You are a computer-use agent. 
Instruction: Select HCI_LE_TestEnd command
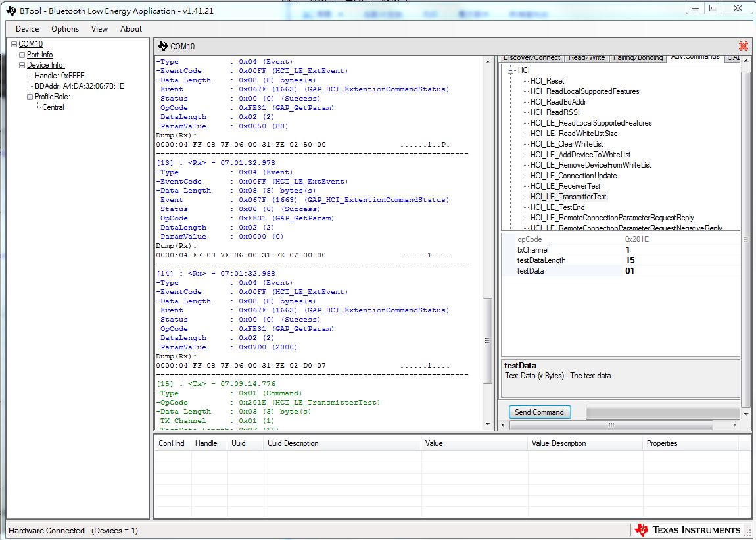point(557,207)
